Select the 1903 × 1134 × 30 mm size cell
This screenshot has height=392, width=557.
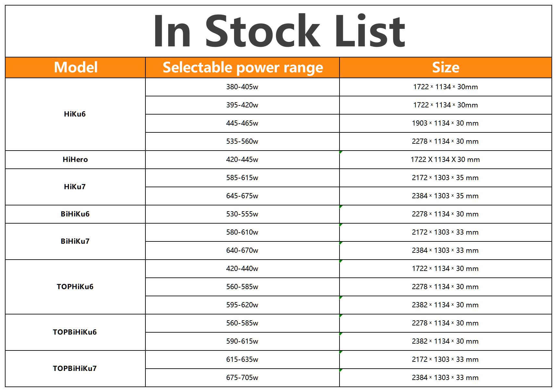tap(445, 123)
